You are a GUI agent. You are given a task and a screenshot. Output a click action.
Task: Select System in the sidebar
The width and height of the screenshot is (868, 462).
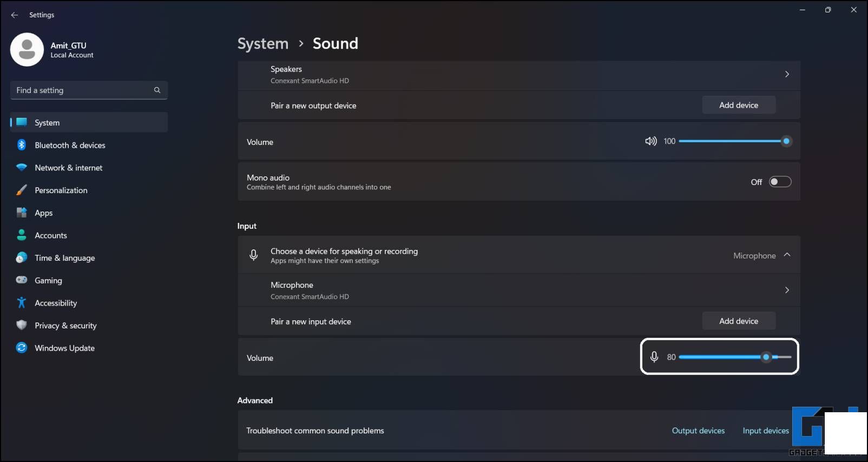(89, 122)
